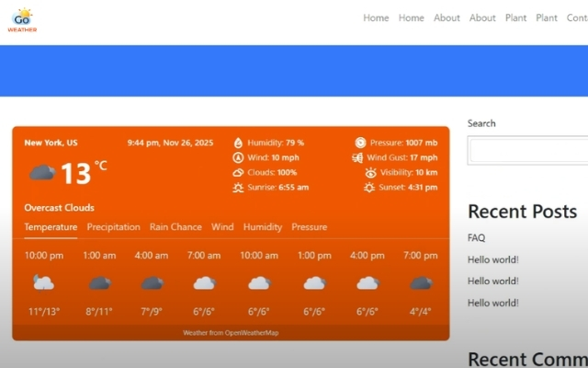Click the 1:00 pm forecast cloud icon
The width and height of the screenshot is (588, 368).
tap(314, 283)
